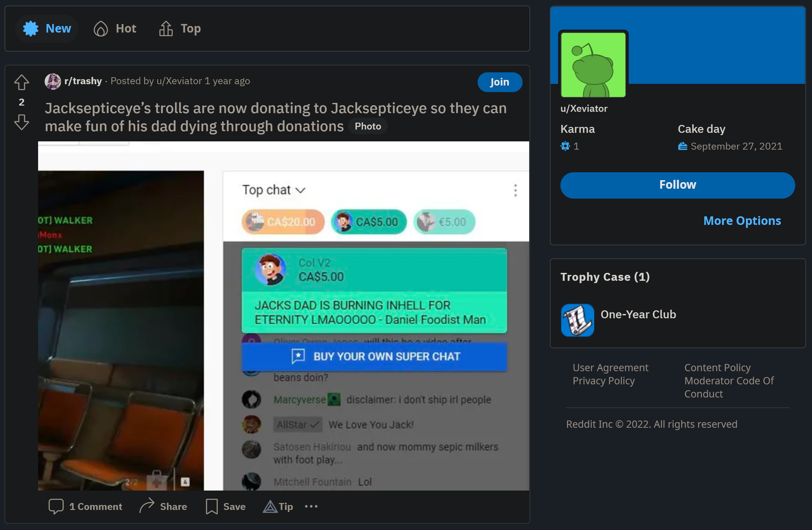
Task: Click the Tip triangle icon
Action: tap(270, 506)
